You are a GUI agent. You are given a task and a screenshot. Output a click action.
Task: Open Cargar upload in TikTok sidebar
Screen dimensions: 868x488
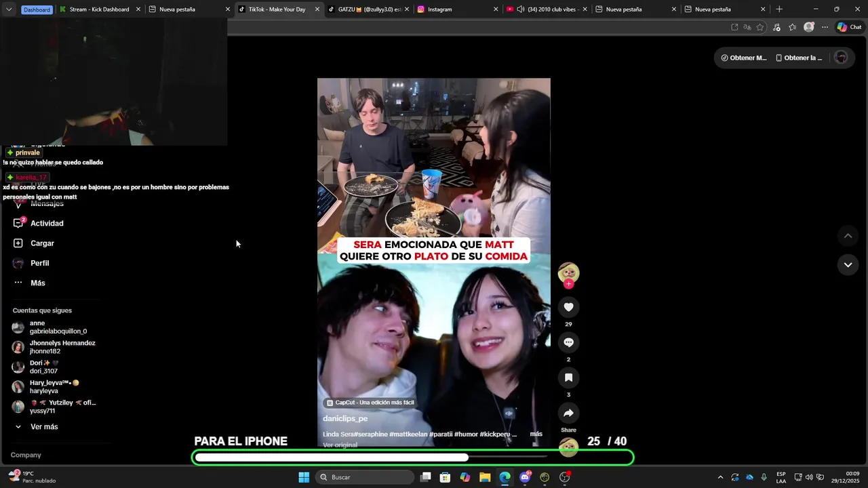pos(42,243)
